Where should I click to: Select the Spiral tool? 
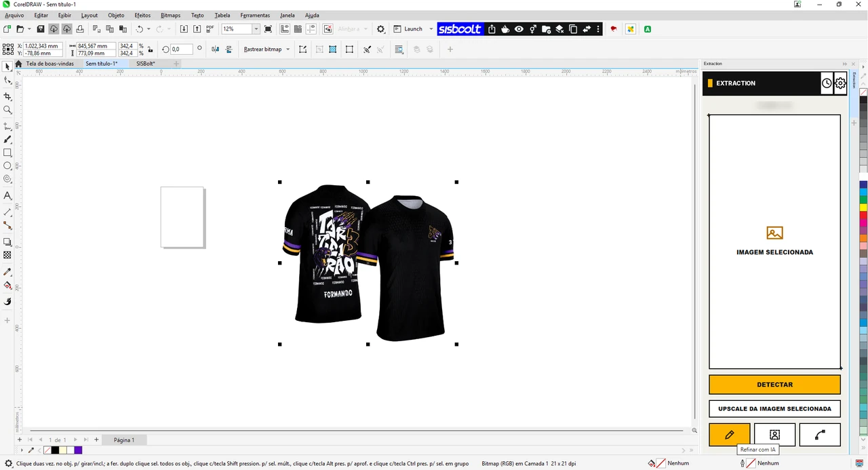pyautogui.click(x=7, y=180)
